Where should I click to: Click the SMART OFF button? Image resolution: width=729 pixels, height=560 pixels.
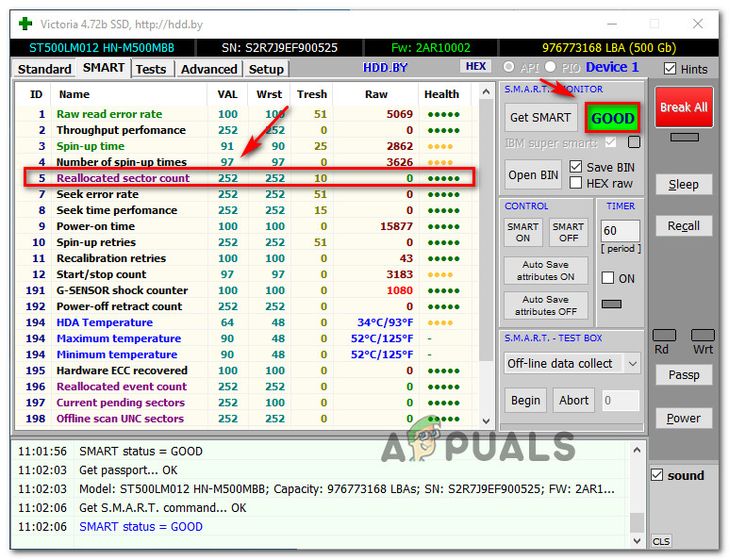568,232
